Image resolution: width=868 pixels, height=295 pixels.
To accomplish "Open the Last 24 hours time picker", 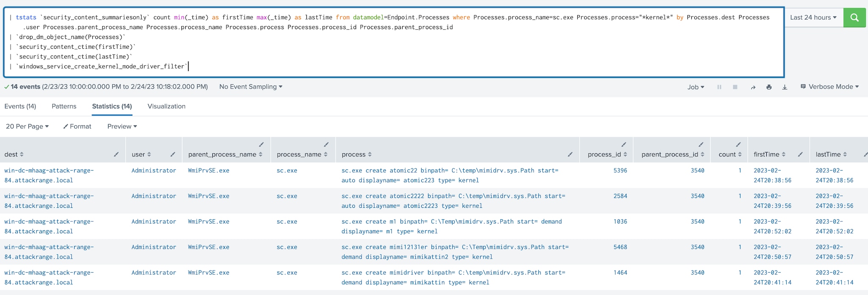I will [x=813, y=17].
